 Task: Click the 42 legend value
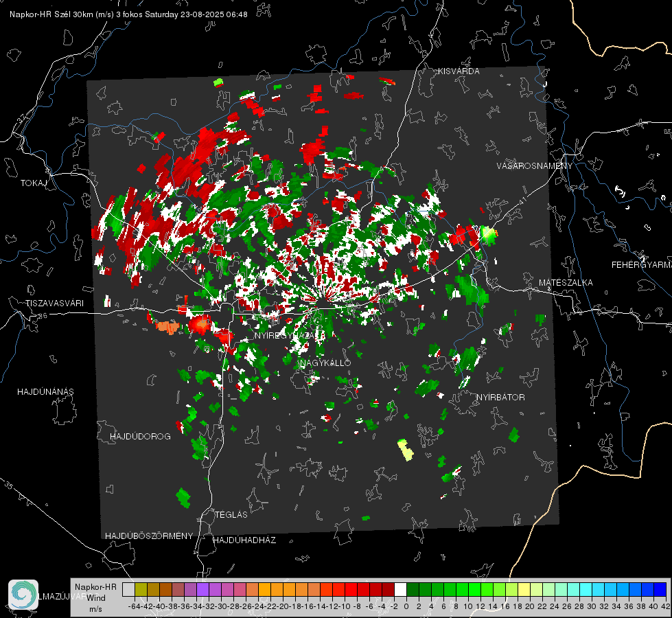[x=666, y=607]
